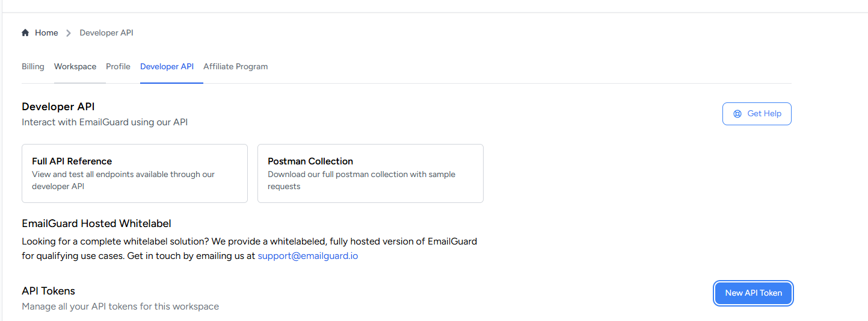868x321 pixels.
Task: Switch to the Billing tab
Action: tap(33, 66)
